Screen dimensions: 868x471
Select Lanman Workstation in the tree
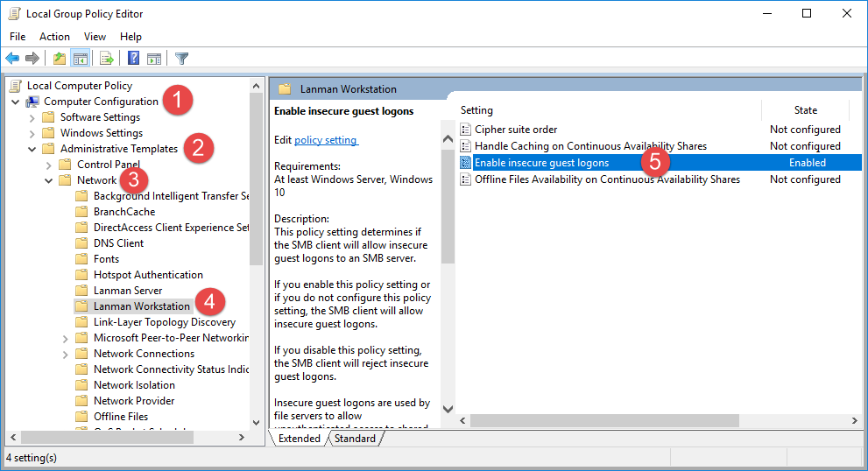pyautogui.click(x=142, y=306)
